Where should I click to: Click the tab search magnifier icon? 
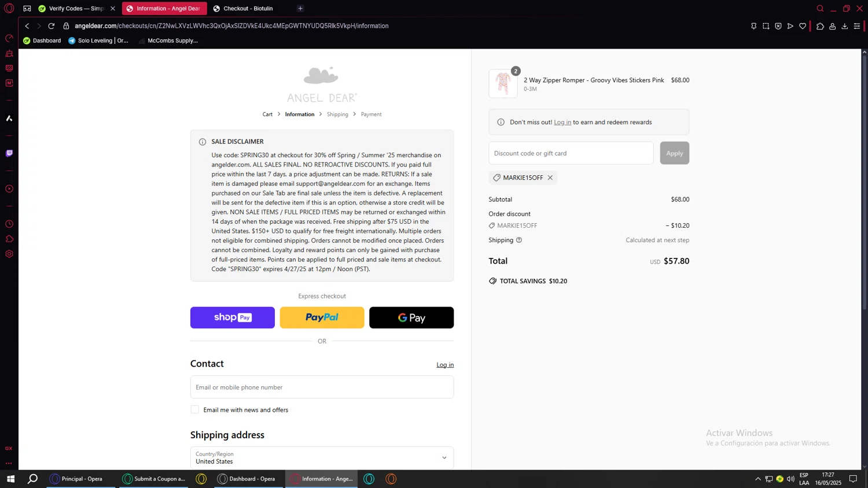tap(820, 9)
